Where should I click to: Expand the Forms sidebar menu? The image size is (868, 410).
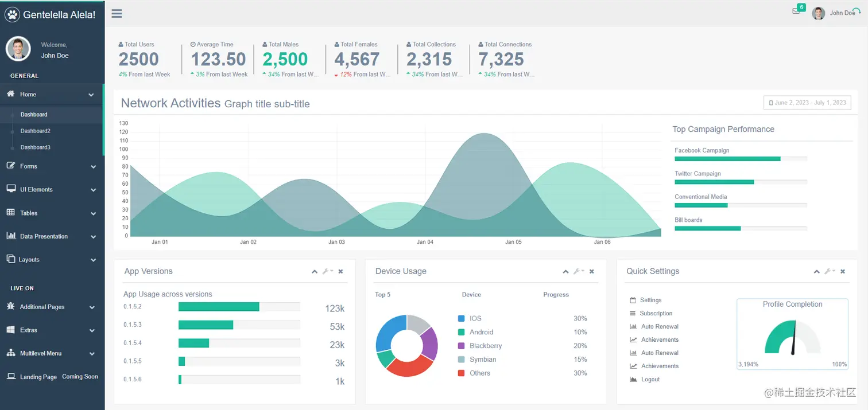coord(52,166)
